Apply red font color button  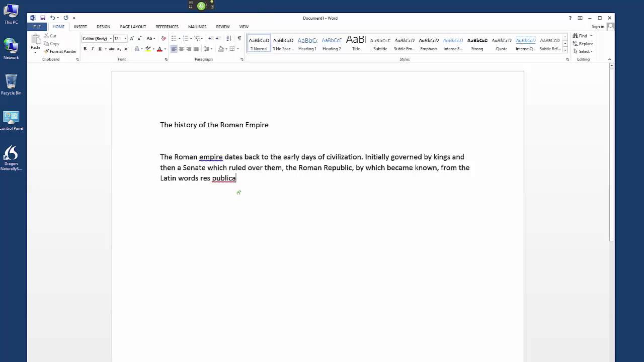click(x=159, y=49)
